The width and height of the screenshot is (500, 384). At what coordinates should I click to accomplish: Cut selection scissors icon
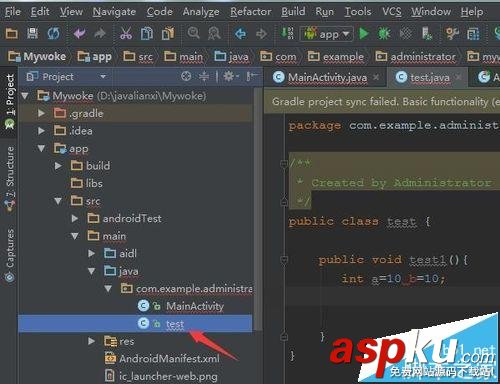coord(126,33)
